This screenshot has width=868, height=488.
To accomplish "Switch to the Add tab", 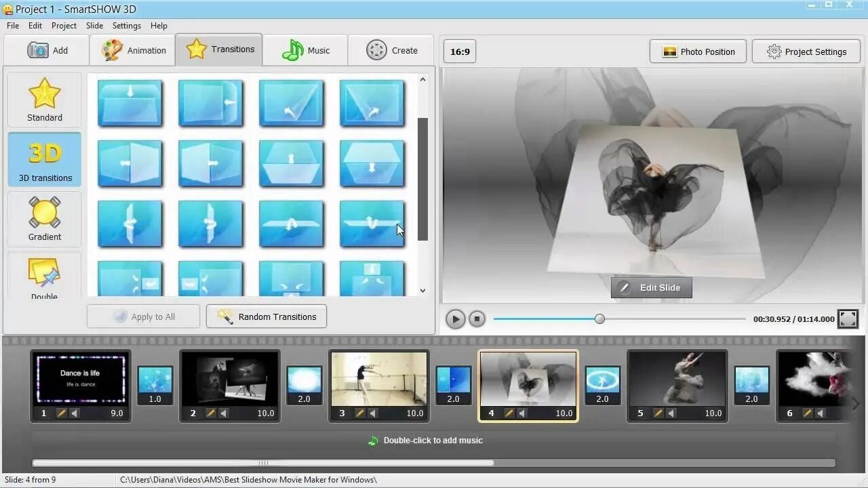I will (x=47, y=50).
